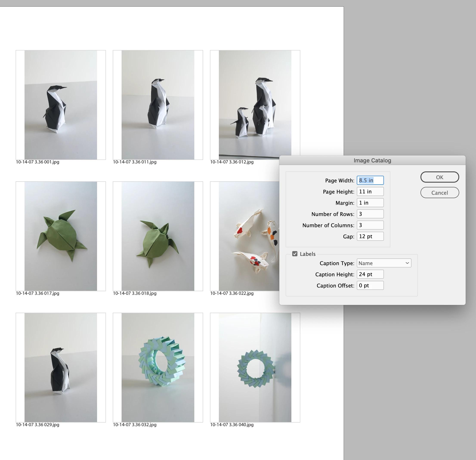Screen dimensions: 476x460
Task: Click the Page Width field
Action: (370, 180)
